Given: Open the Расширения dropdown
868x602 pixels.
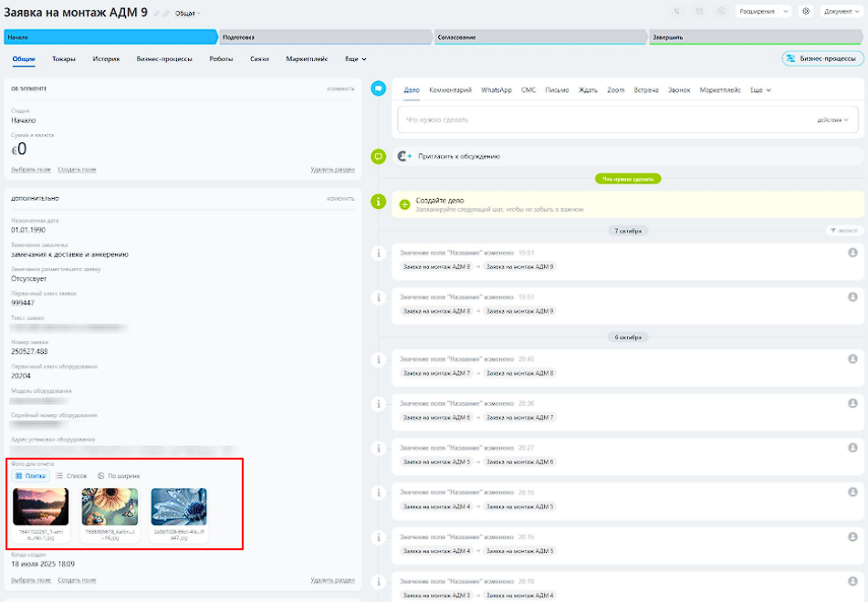Looking at the screenshot, I should pyautogui.click(x=763, y=12).
